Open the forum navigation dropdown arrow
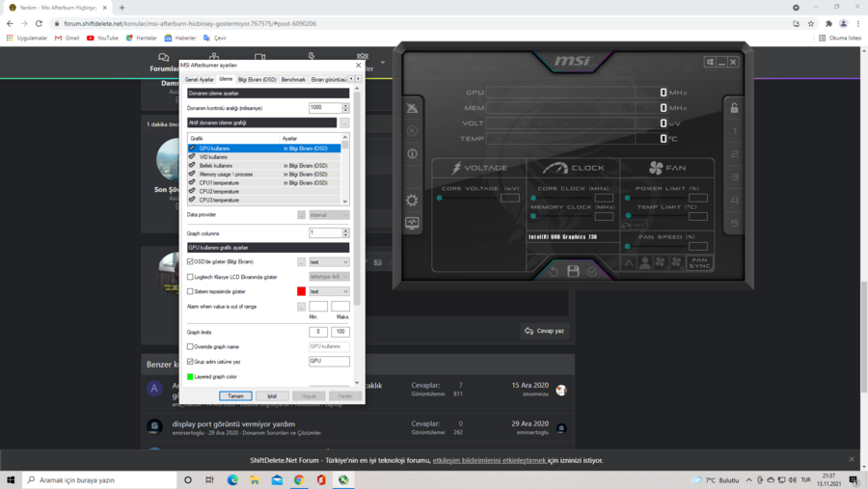Screen dimensions: 868x489 coord(383,63)
